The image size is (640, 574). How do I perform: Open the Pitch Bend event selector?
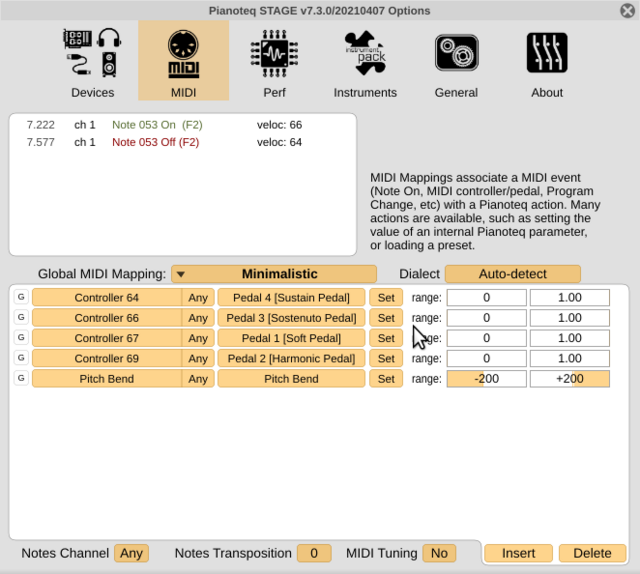(107, 379)
